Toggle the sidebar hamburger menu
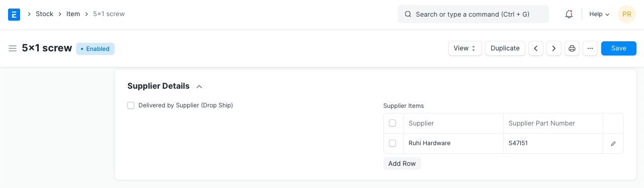The image size is (644, 188). point(13,48)
